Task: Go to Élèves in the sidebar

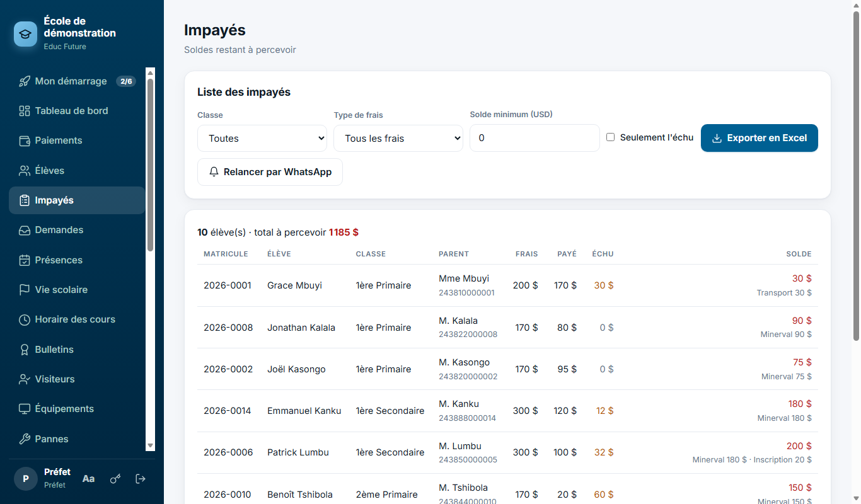Action: [77, 171]
